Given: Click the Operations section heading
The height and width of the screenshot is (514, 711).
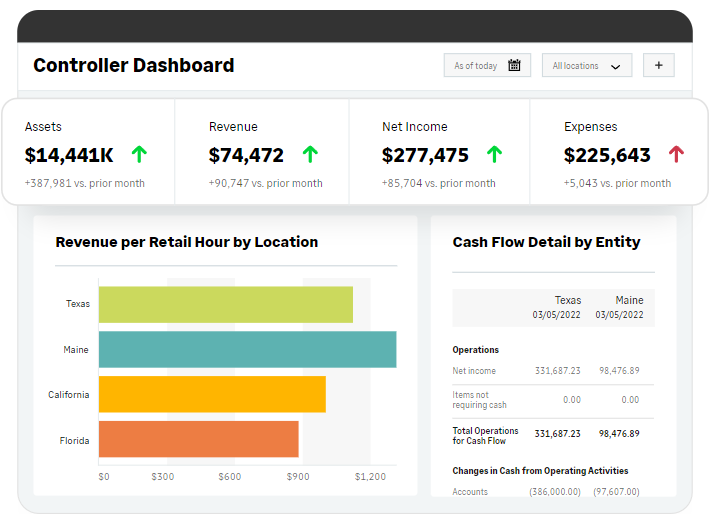Looking at the screenshot, I should click(x=475, y=350).
